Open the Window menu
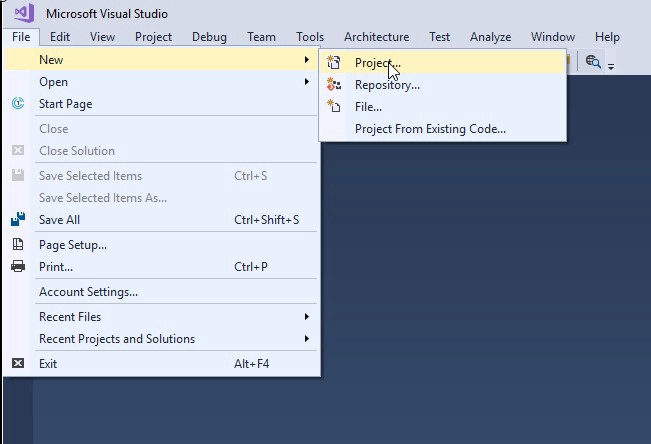The width and height of the screenshot is (651, 444). 553,37
